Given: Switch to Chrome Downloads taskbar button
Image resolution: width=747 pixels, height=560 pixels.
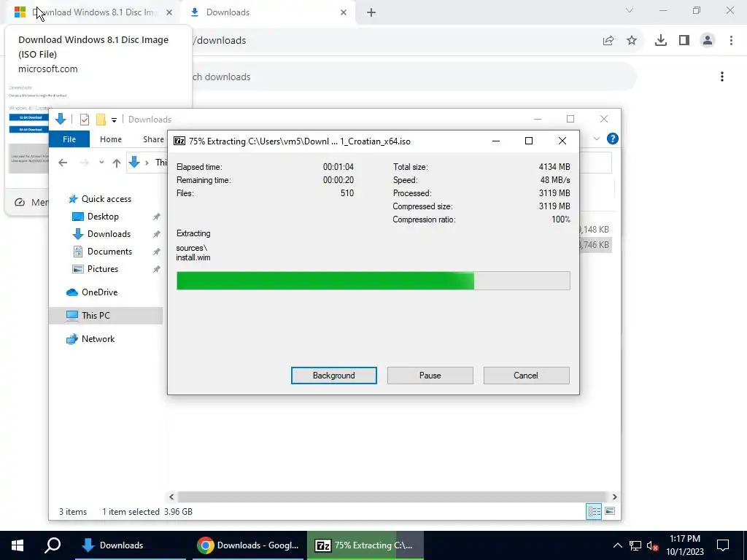Looking at the screenshot, I should (x=248, y=545).
